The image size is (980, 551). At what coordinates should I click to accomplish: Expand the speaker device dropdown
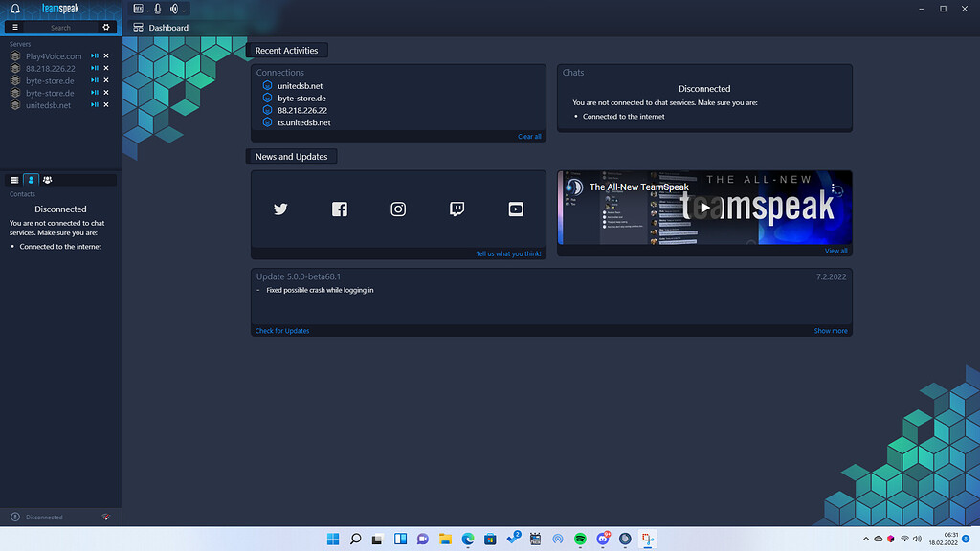click(x=184, y=9)
